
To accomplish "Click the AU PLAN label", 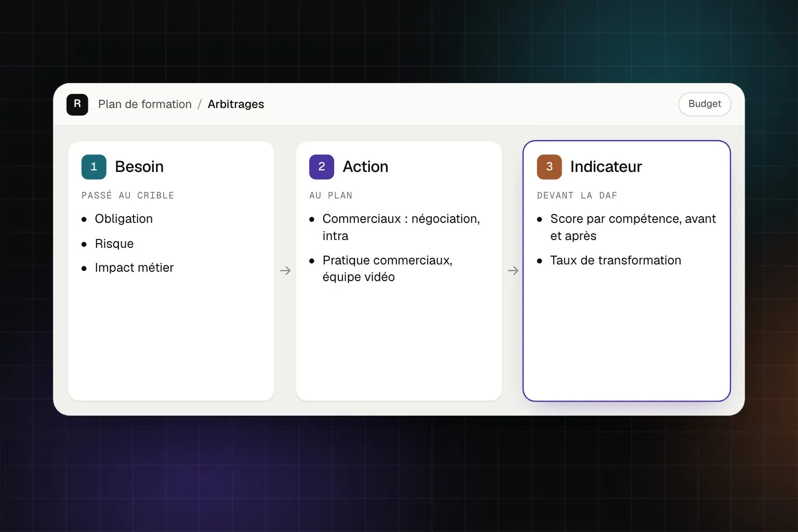I will (x=331, y=195).
